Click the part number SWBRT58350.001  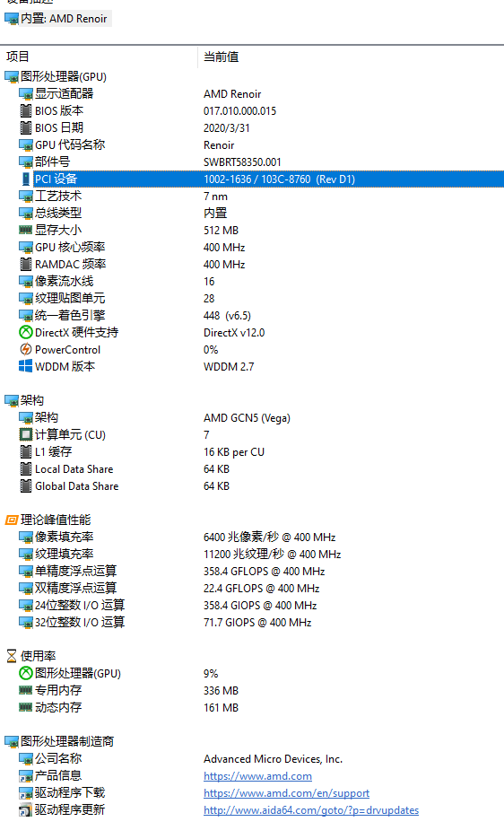pyautogui.click(x=242, y=162)
